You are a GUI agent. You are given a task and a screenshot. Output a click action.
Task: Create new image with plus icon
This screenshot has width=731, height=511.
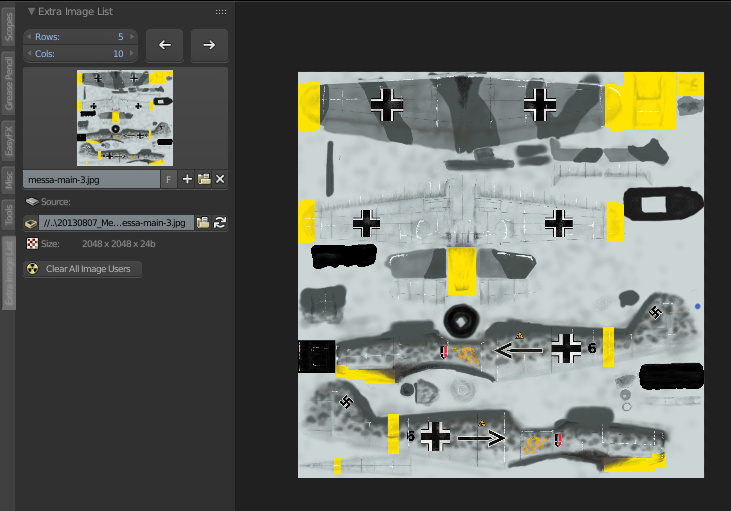(x=187, y=180)
